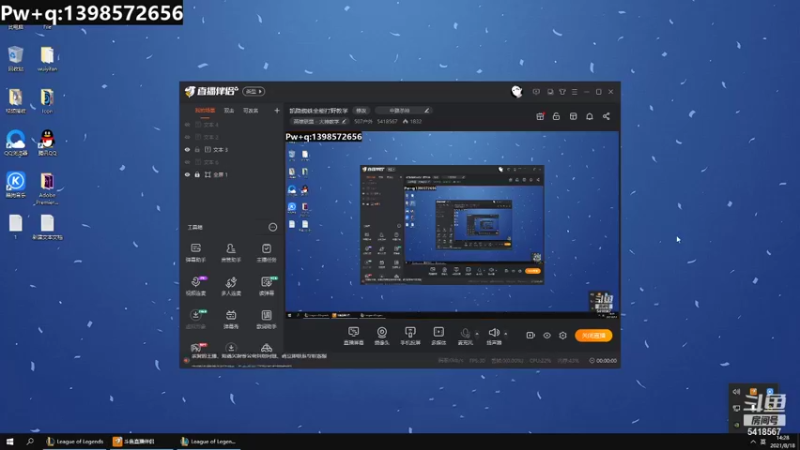Click the pill button next to the app logo

(254, 91)
